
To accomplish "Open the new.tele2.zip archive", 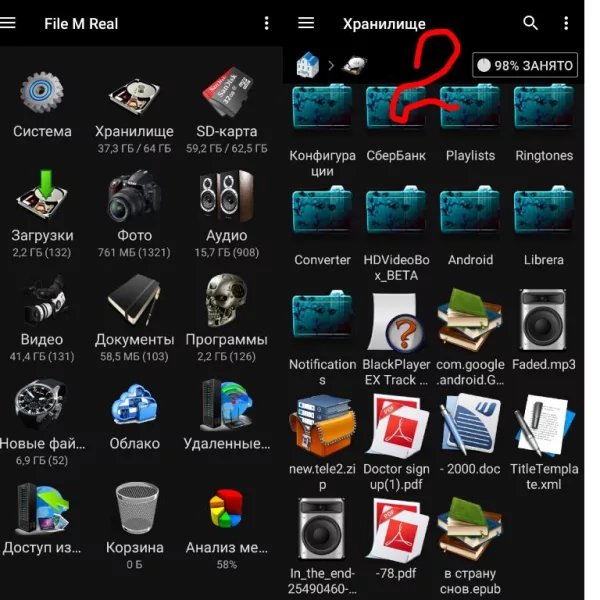I will [322, 426].
